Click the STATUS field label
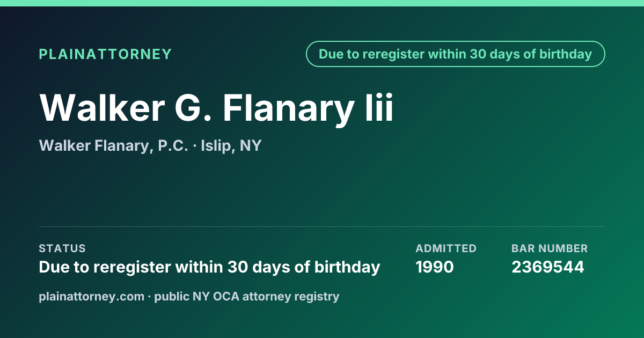Screen dimensions: 644x338 tap(62, 248)
